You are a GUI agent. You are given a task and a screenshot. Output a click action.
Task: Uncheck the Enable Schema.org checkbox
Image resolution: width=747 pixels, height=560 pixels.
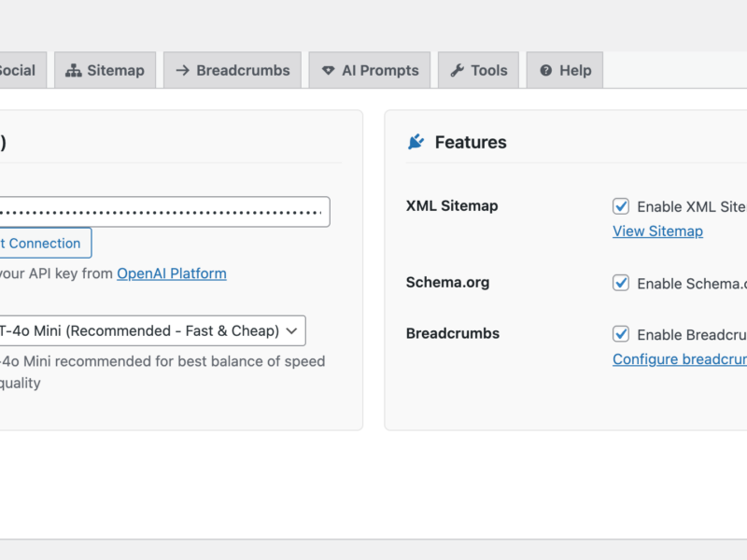pyautogui.click(x=621, y=283)
